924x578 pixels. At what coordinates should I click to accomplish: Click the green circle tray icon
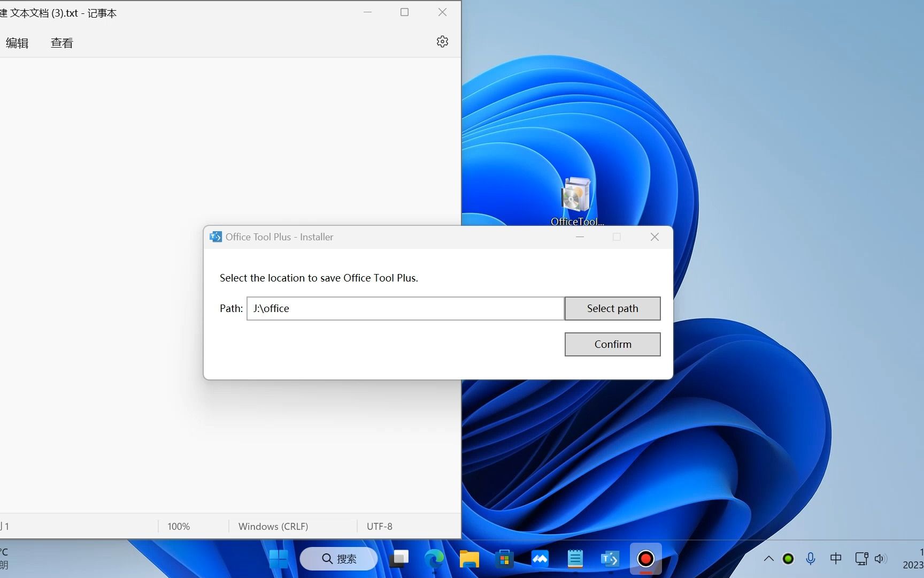(788, 559)
